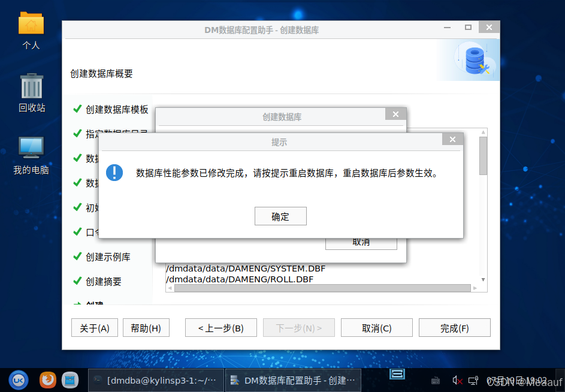Select the 创建摘要 step

click(x=104, y=281)
